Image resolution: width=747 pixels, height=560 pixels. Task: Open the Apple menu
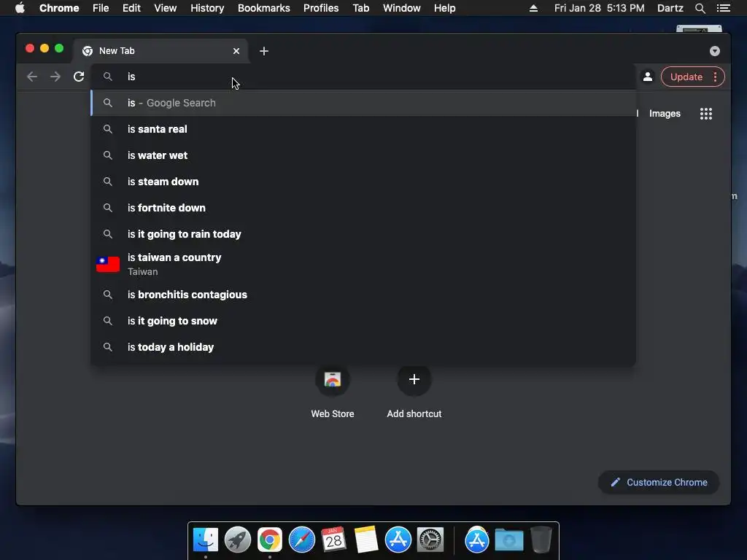pos(20,8)
